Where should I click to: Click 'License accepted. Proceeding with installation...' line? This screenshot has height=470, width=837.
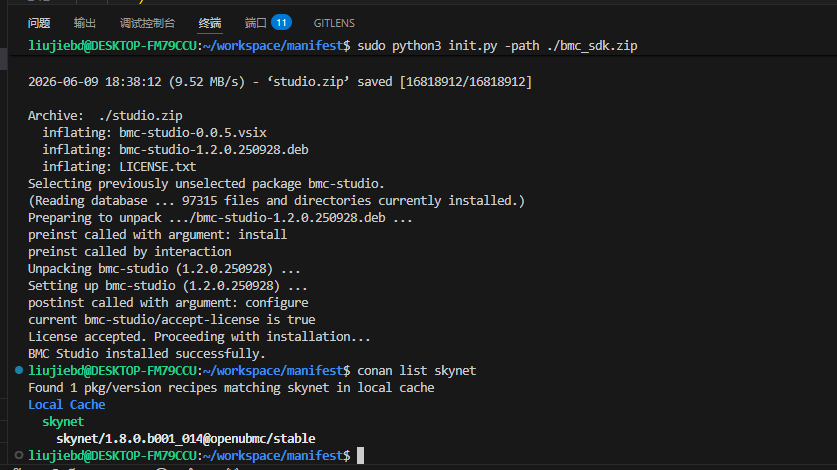[199, 336]
